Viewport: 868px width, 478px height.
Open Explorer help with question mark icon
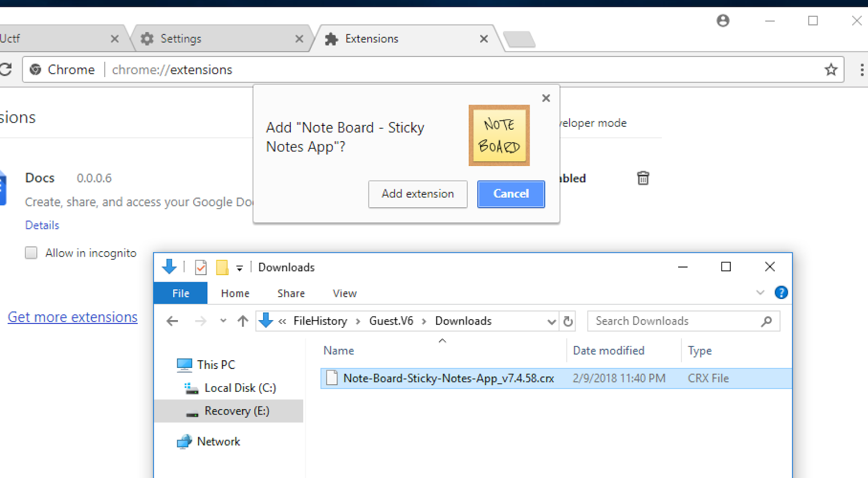[781, 292]
